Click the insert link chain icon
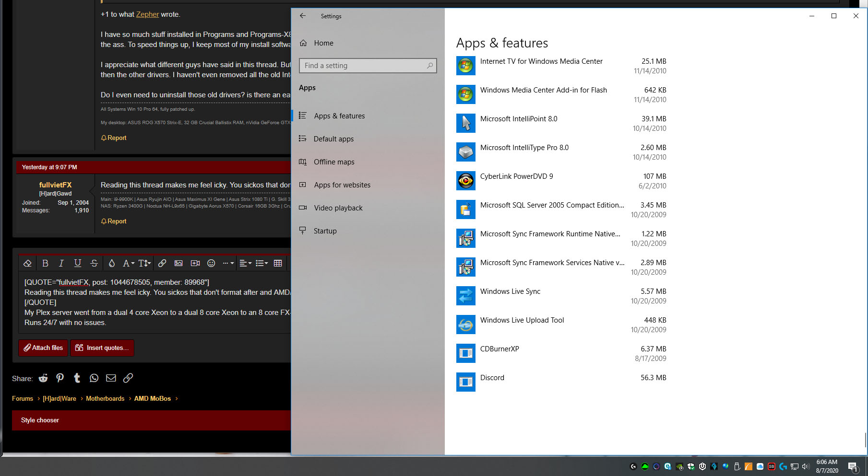868x476 pixels. click(x=162, y=263)
